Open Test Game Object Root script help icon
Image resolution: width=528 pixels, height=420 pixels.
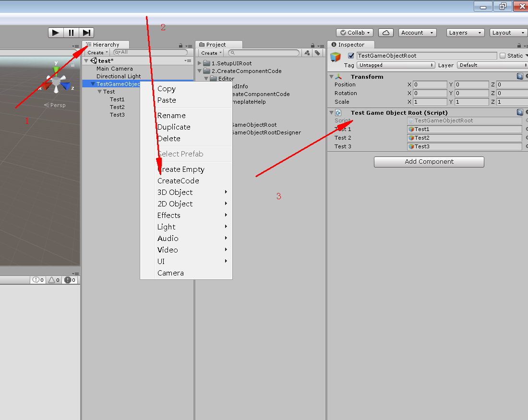click(520, 112)
